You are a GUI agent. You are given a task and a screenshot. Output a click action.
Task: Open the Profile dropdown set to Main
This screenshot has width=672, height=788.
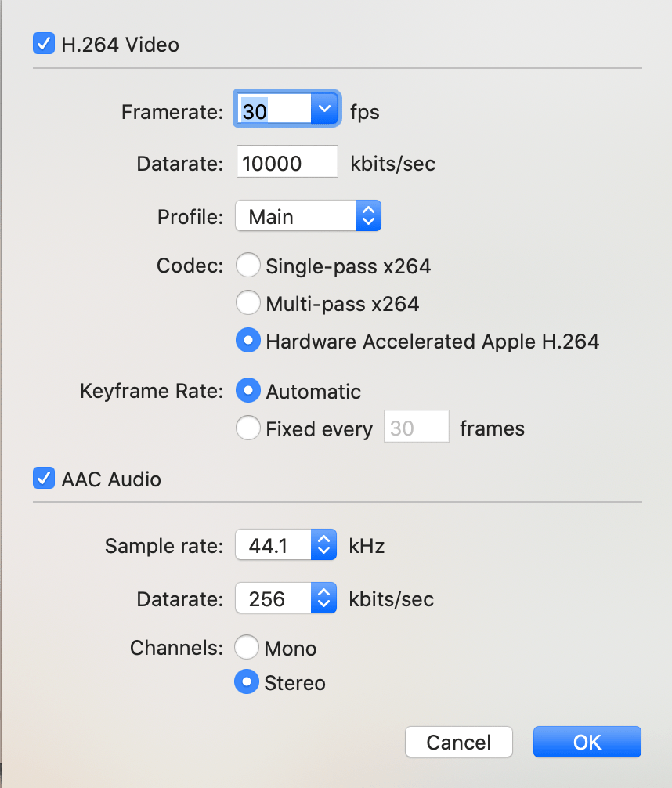(x=308, y=216)
